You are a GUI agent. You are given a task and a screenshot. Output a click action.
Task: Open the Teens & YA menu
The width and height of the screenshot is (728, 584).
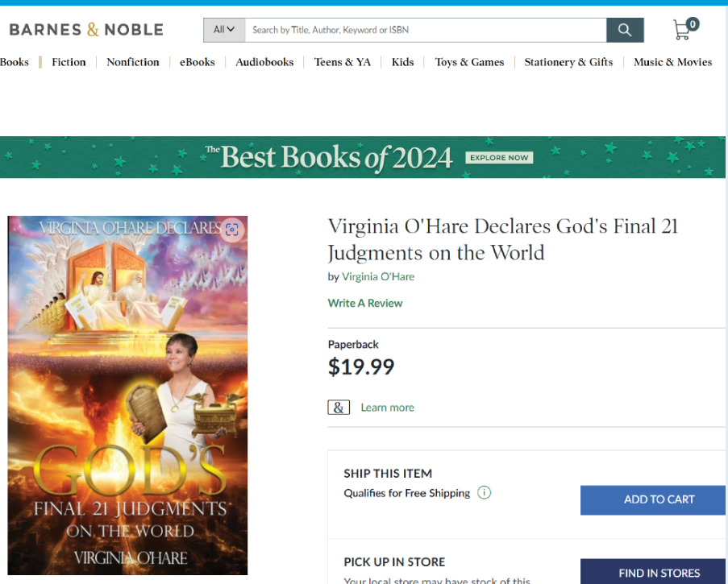coord(343,62)
